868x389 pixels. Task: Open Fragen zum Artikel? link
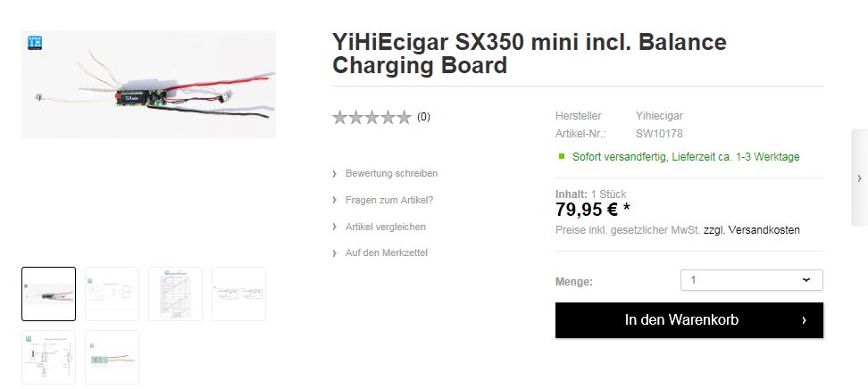(388, 200)
